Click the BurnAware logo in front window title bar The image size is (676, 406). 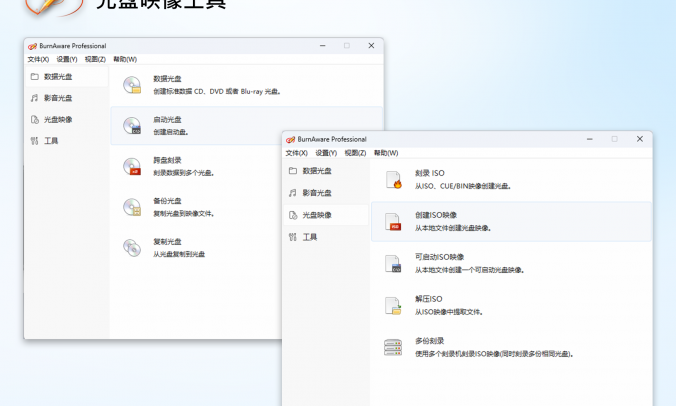291,140
